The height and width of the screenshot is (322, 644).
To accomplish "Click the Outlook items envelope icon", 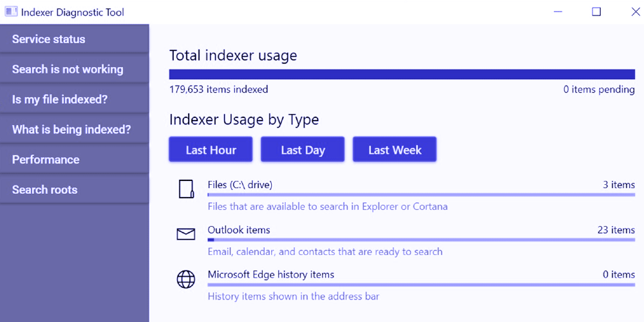I will 186,234.
